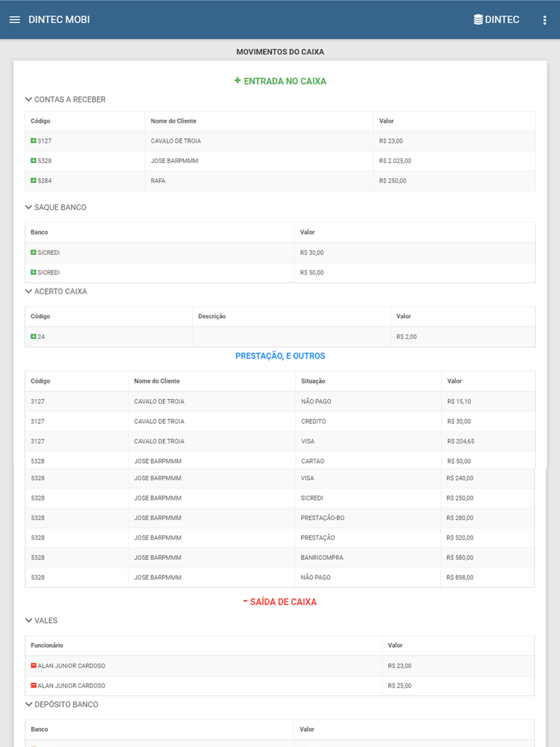Click red minus icon of R$ 23,00 vale

coord(34,666)
